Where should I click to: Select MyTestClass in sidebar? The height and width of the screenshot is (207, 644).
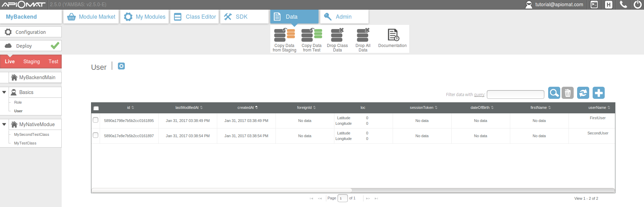25,143
